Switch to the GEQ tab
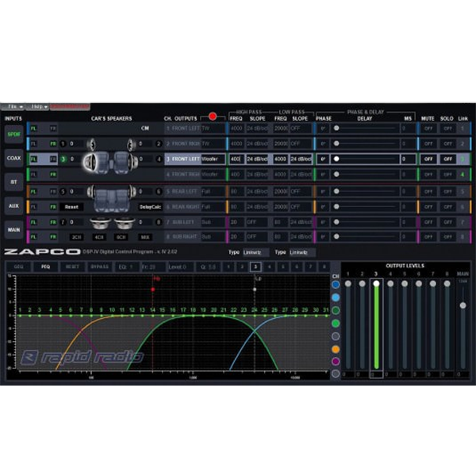Viewport: 476px width, 476px height. coord(18,267)
